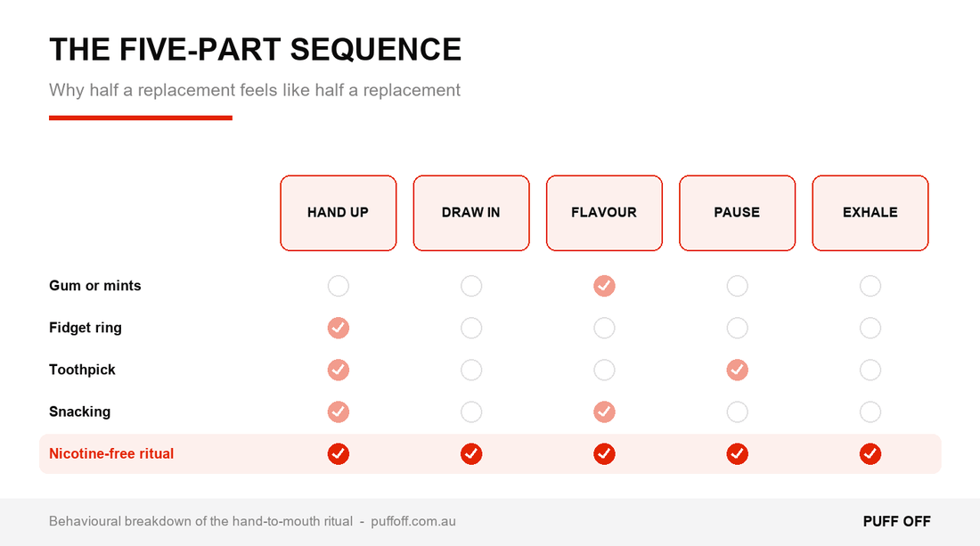Select the Nicotine-free ritual row label

(x=111, y=453)
